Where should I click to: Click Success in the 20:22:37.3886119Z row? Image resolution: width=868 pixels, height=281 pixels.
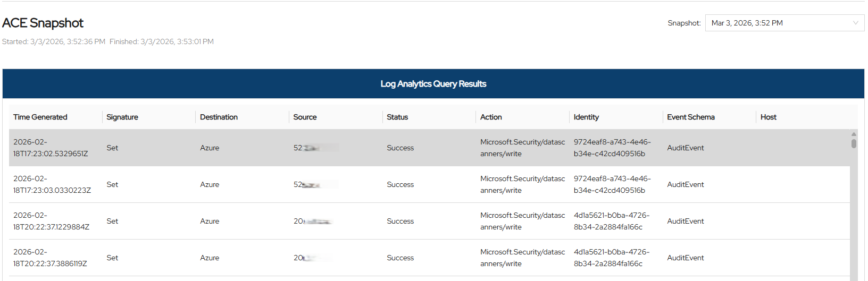(400, 258)
